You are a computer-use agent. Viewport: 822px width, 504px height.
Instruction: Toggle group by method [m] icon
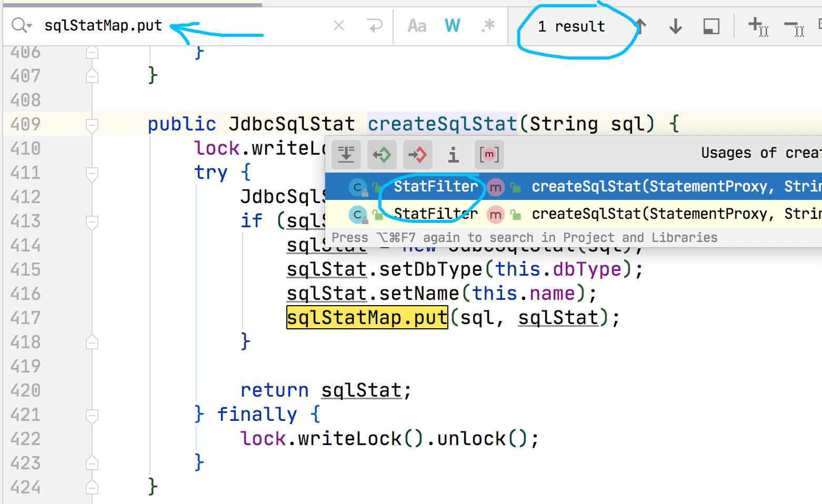tap(489, 155)
